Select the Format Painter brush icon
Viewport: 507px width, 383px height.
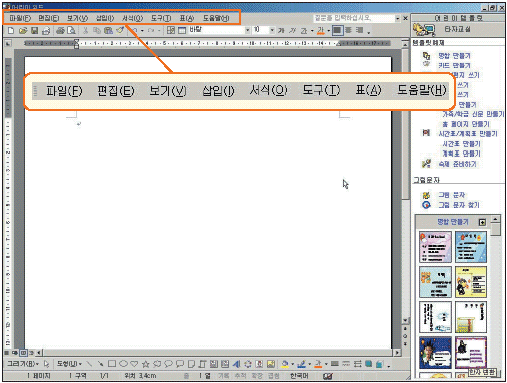tap(120, 30)
